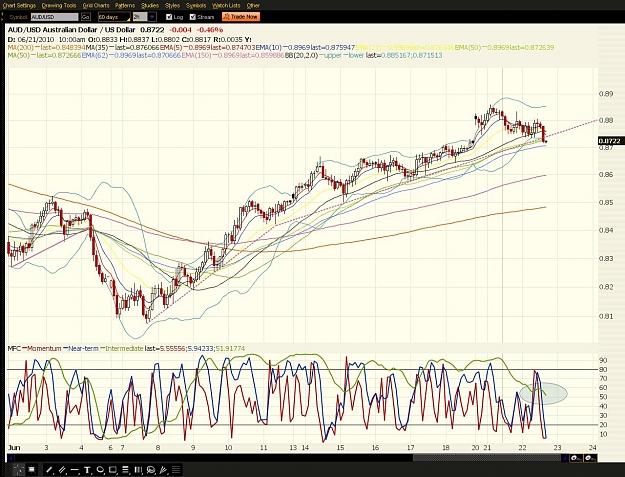Image resolution: width=625 pixels, height=477 pixels.
Task: Click the EMA(62) indicator label
Action: [x=94, y=55]
